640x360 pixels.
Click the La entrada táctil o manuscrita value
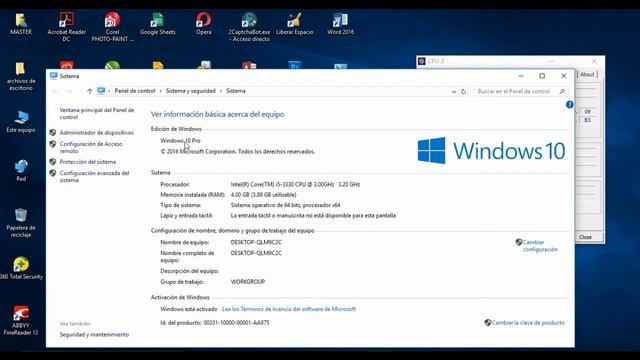click(x=313, y=216)
